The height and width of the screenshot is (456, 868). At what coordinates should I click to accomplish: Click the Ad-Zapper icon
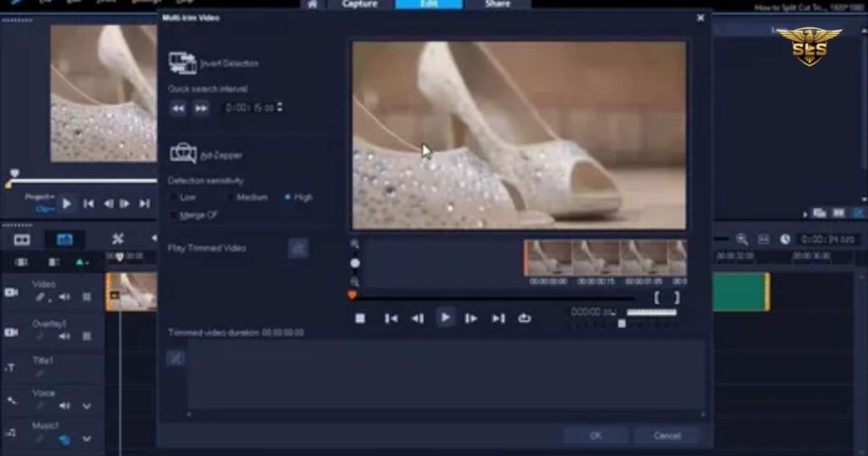pyautogui.click(x=182, y=153)
